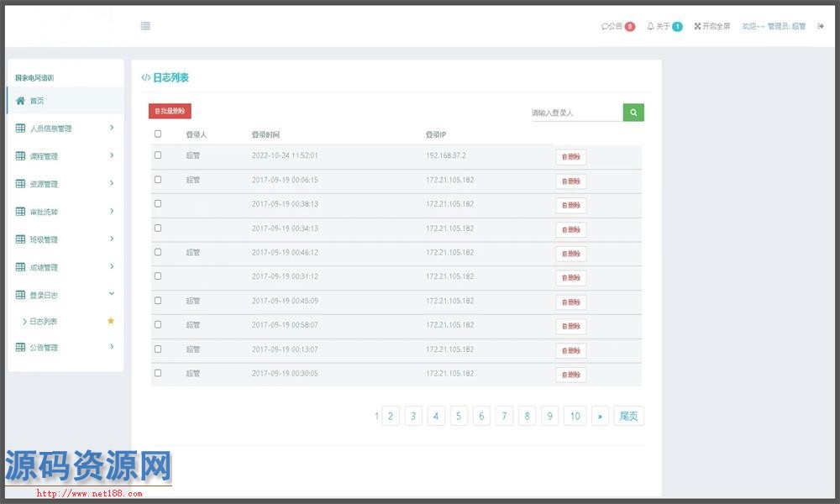Screen dimensions: 840x504
Task: Click the grid icon for 审批流转
Action: (20, 212)
